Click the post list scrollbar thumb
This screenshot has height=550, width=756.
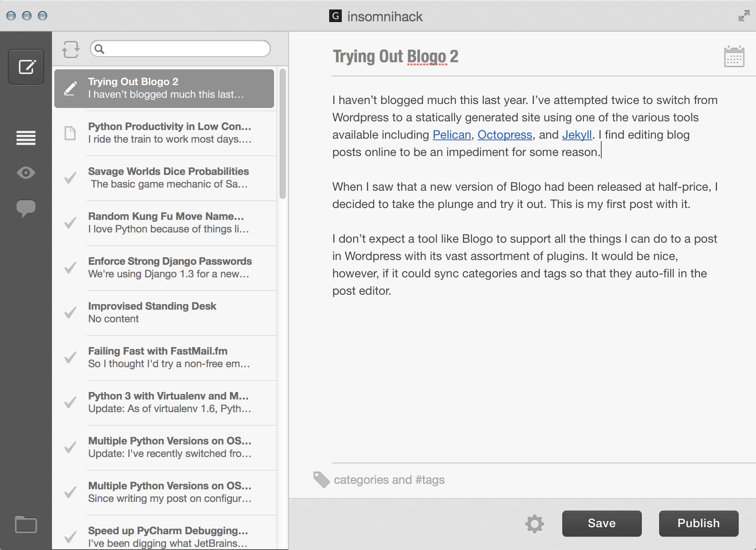[282, 134]
